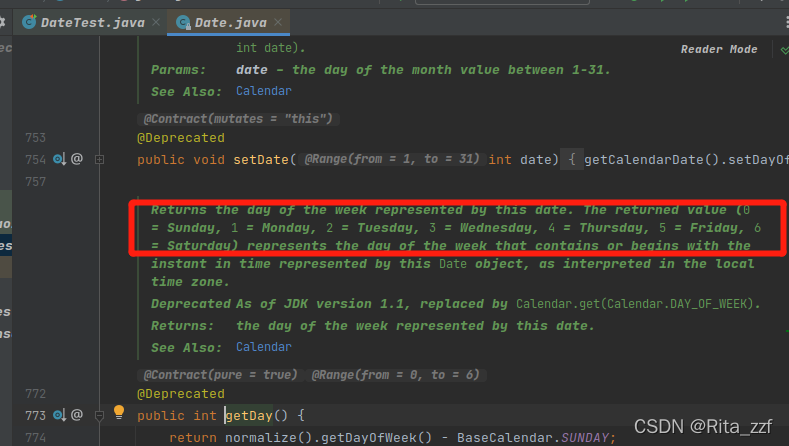789x446 pixels.
Task: Click the @Range(from = 0, to = 6) inlay hint
Action: [396, 375]
